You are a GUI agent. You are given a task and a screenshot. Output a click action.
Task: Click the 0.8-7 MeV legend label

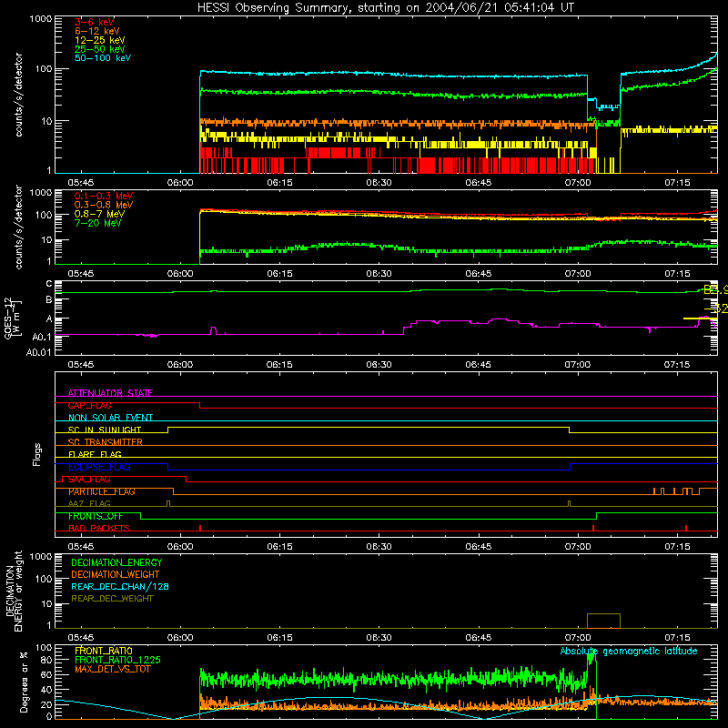[x=99, y=214]
